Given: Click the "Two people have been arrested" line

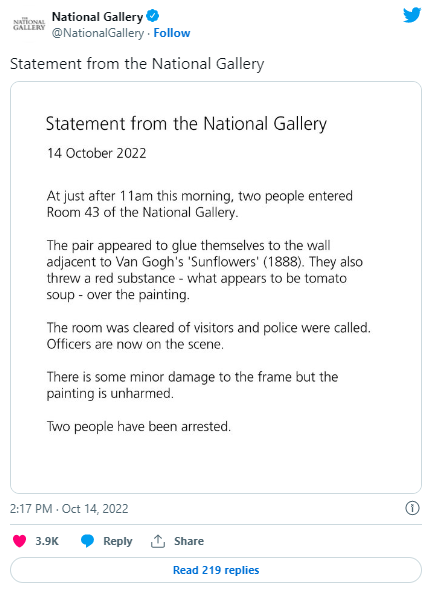Looking at the screenshot, I should click(139, 427).
